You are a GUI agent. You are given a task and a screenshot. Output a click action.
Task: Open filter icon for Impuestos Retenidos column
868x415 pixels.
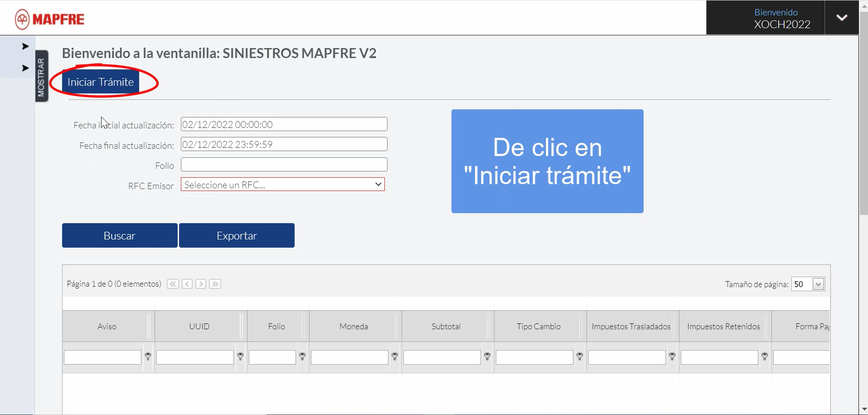point(765,357)
